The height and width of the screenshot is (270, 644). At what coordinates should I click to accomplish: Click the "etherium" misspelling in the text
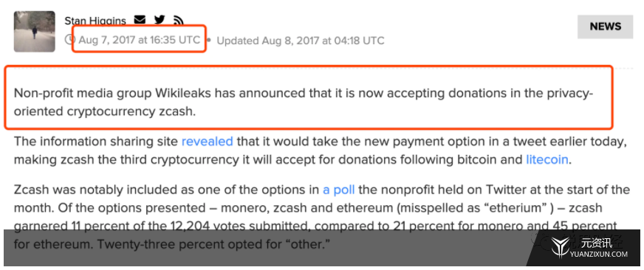(495, 207)
